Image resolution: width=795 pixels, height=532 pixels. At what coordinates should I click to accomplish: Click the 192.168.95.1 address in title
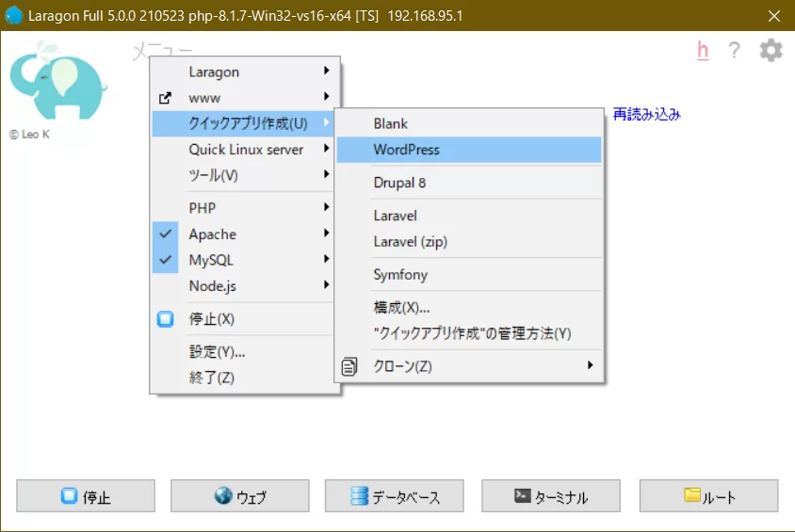(425, 16)
